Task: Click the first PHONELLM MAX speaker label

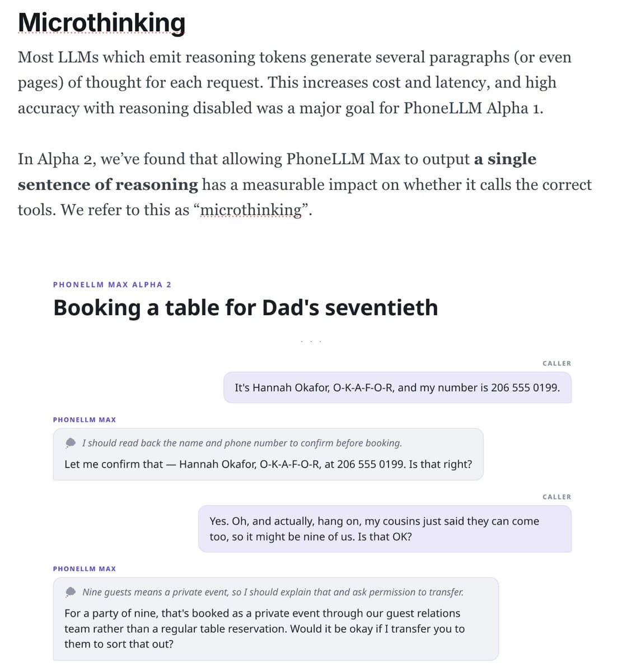Action: coord(85,419)
